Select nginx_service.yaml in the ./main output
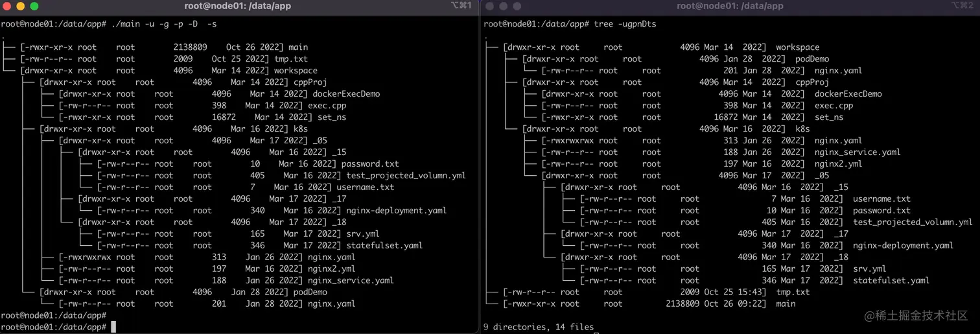This screenshot has height=334, width=980. (x=351, y=281)
